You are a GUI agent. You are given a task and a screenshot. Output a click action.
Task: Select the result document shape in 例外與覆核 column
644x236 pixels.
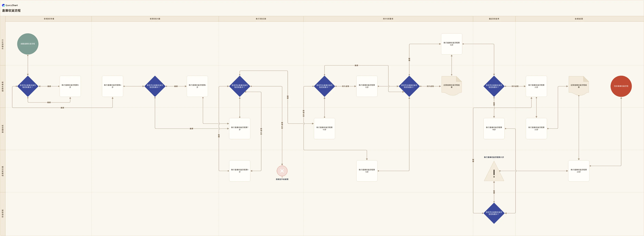pos(451,86)
